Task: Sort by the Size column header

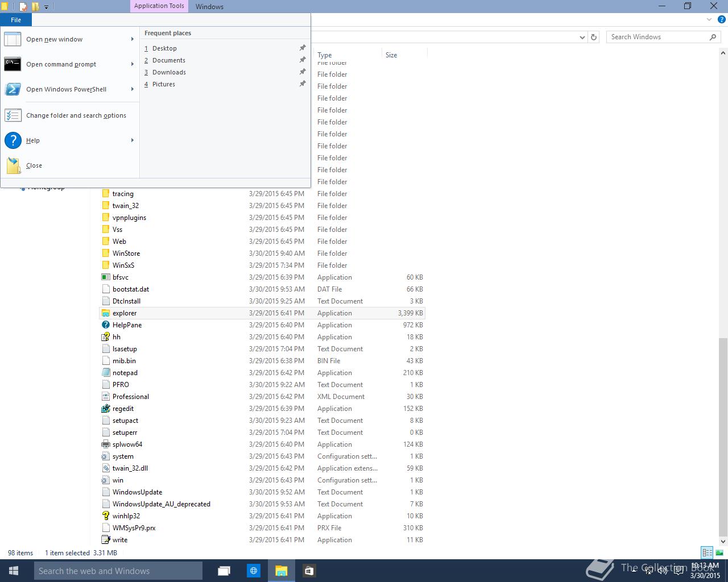Action: click(404, 55)
